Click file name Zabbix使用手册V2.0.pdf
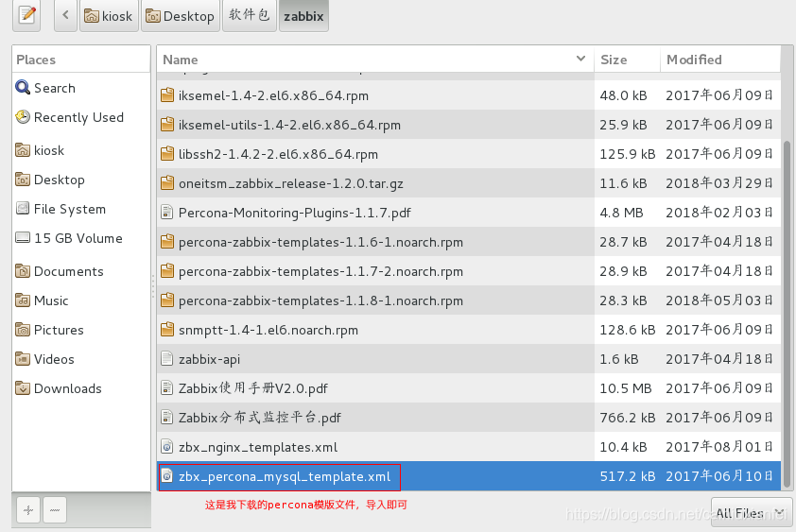 [252, 388]
